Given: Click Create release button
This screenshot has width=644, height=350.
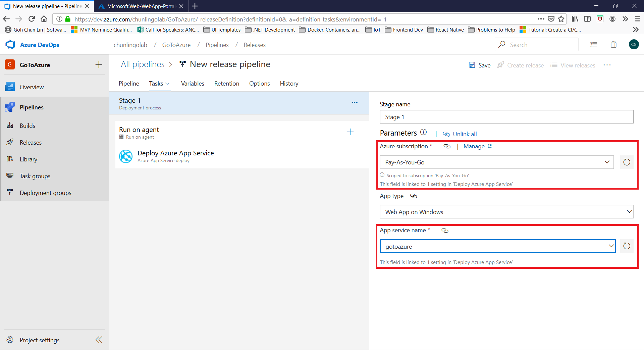Looking at the screenshot, I should point(521,65).
